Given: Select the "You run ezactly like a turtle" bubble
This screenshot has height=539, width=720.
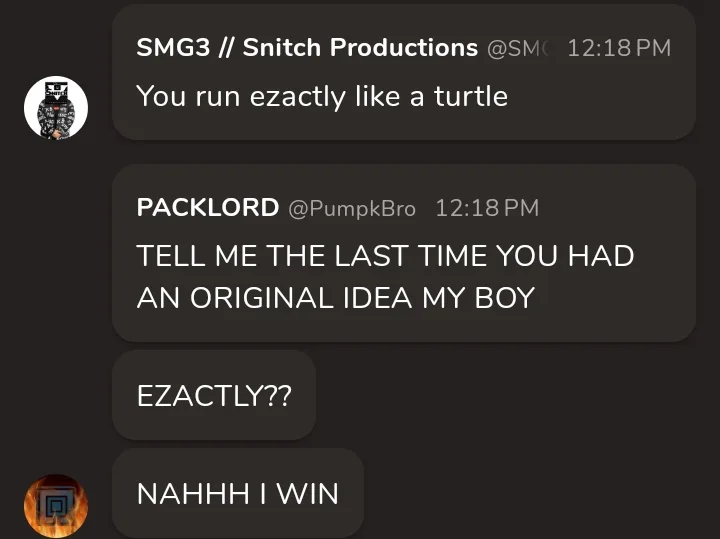Looking at the screenshot, I should tap(404, 72).
